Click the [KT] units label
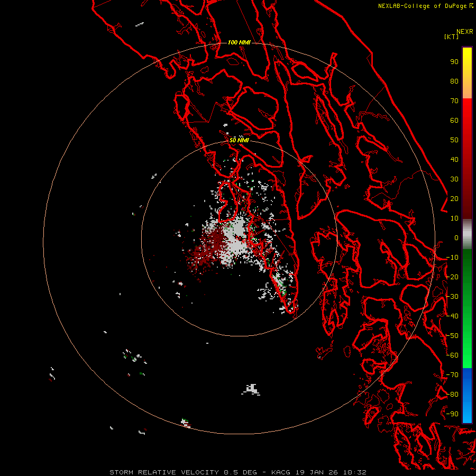The image size is (476, 476). (452, 36)
